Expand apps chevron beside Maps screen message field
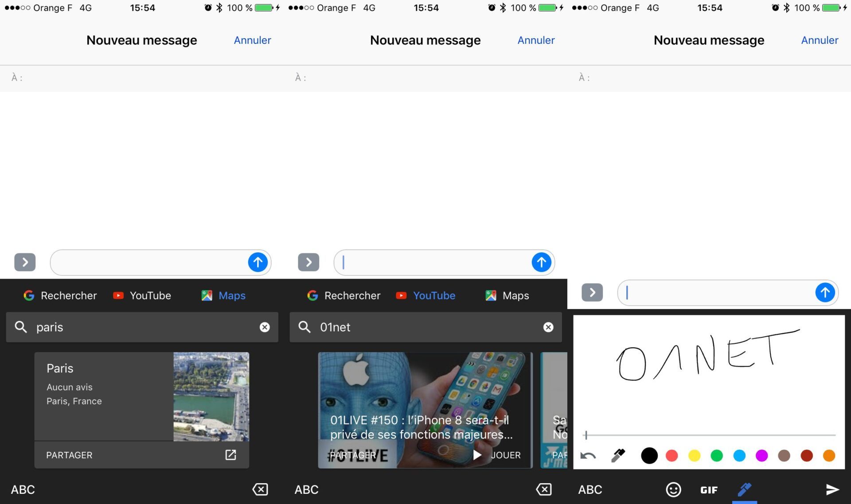The height and width of the screenshot is (504, 851). click(x=25, y=262)
